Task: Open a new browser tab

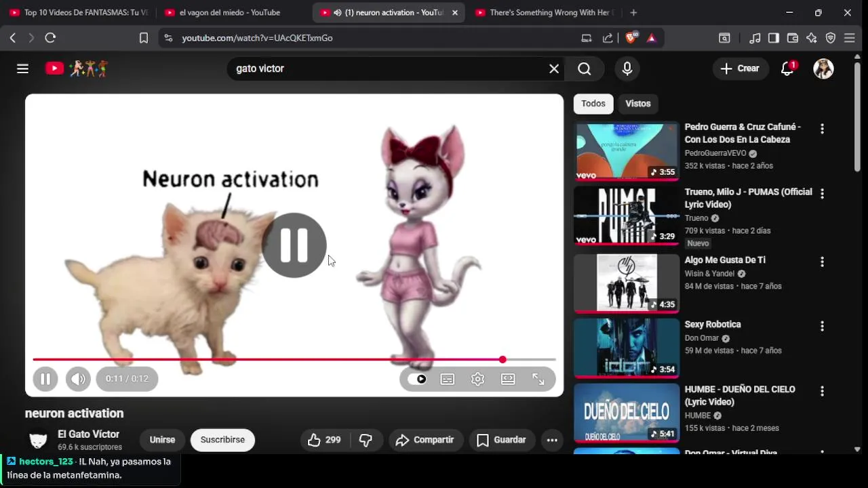Action: pyautogui.click(x=633, y=12)
